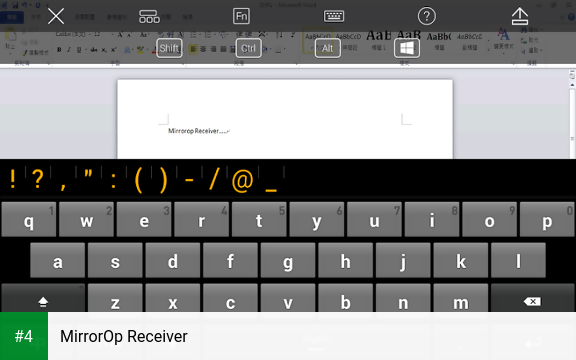Tap the z key
Image resolution: width=576 pixels, height=360 pixels.
115,298
